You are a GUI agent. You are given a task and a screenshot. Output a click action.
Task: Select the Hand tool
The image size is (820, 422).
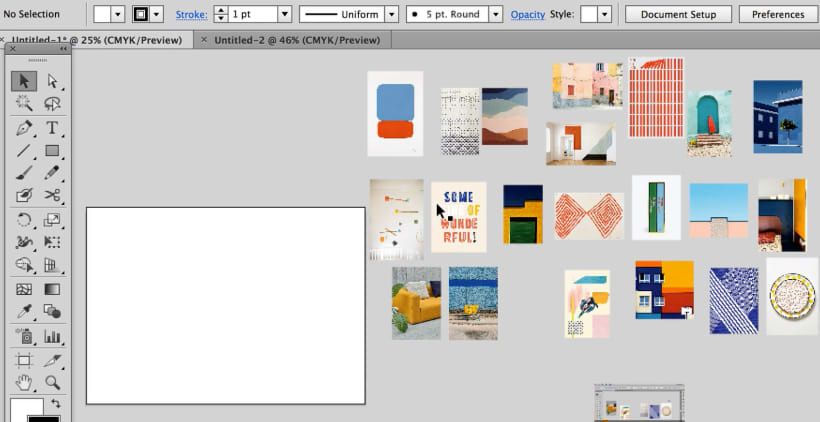tap(24, 382)
